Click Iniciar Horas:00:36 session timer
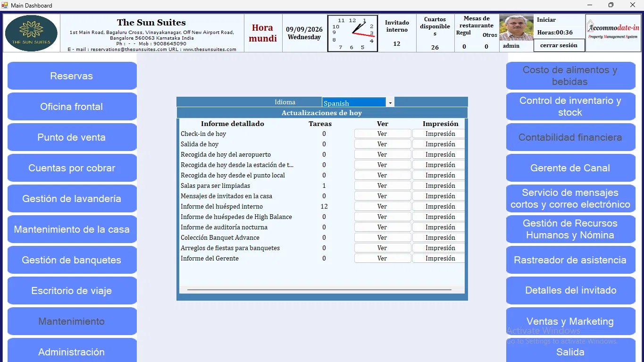644x362 pixels. click(555, 26)
